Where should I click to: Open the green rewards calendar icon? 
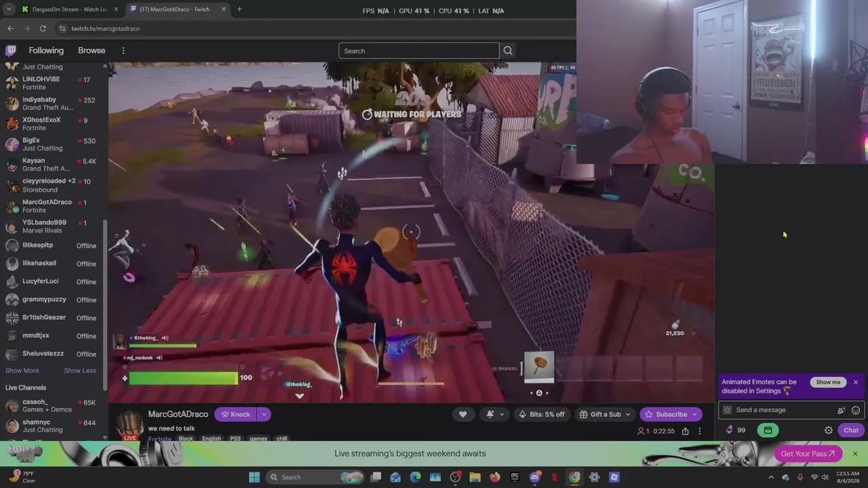point(768,430)
